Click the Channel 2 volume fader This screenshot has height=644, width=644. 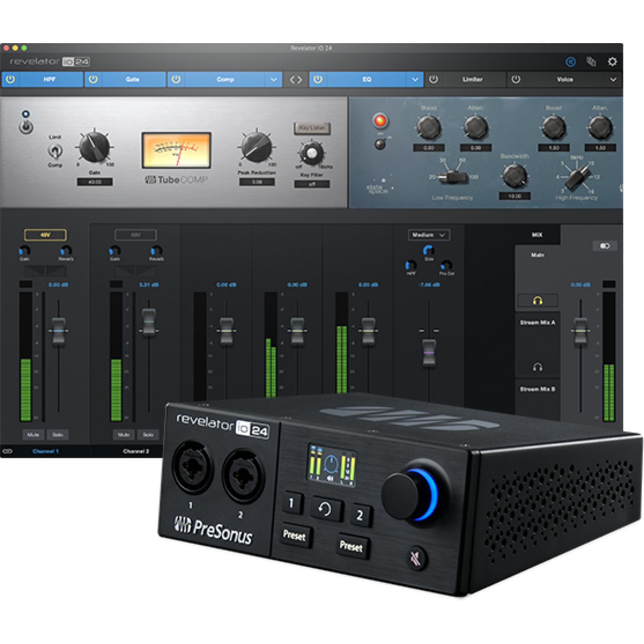pos(149,322)
